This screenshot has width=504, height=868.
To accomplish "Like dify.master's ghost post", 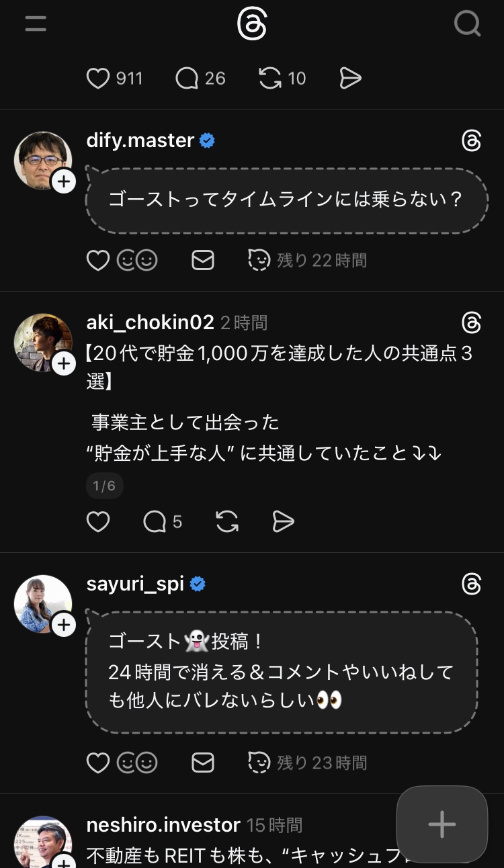I will click(x=98, y=260).
